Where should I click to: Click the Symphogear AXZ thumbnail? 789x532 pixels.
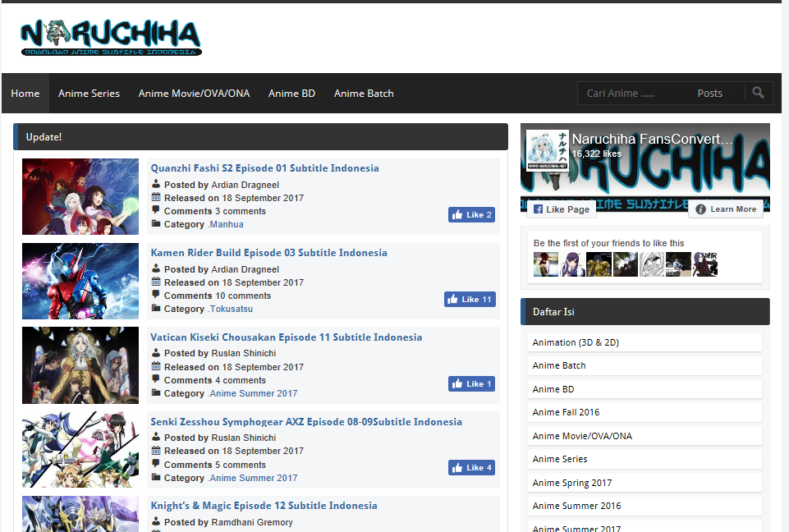click(80, 449)
